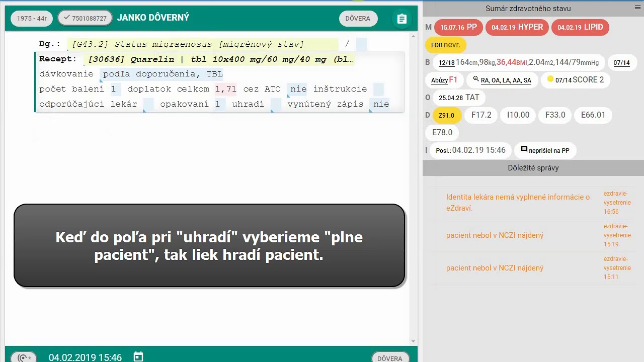This screenshot has height=362, width=644.
Task: Click Posl.: 04.02.19 15:46 chip
Action: pyautogui.click(x=470, y=150)
